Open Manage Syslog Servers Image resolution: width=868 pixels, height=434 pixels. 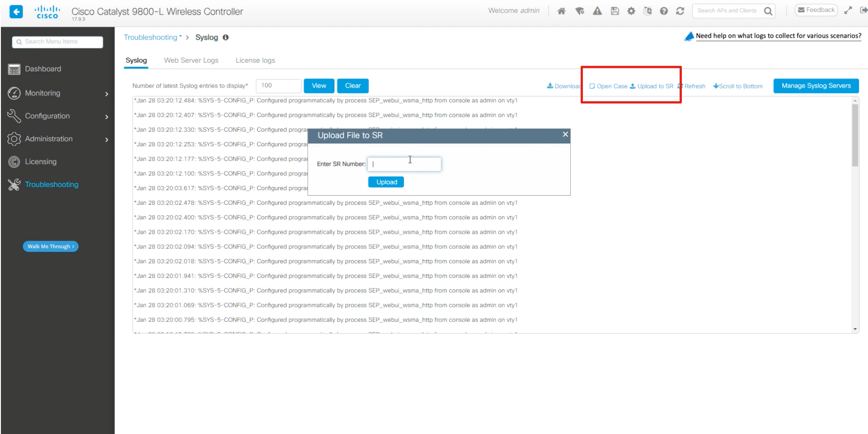[816, 86]
